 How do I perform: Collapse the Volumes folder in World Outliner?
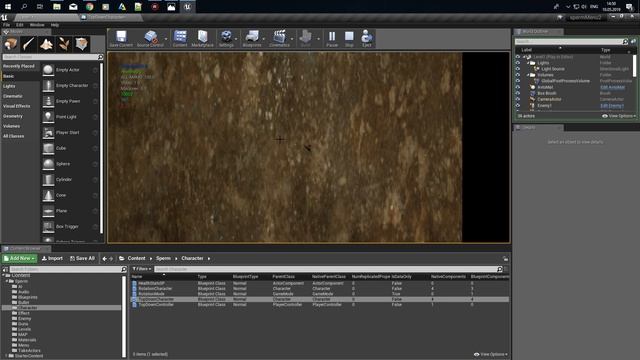point(528,75)
